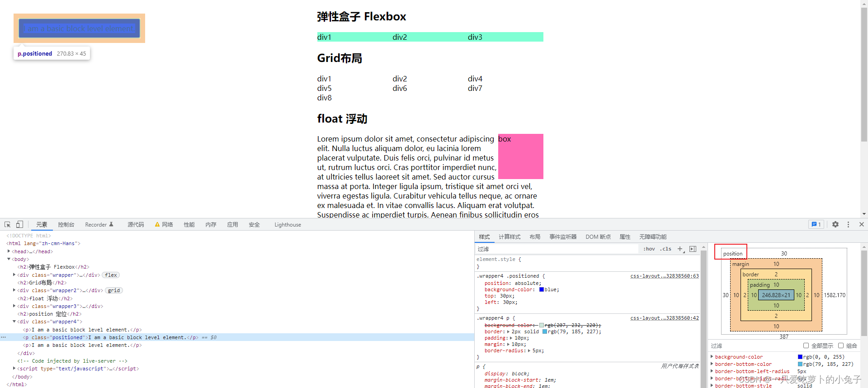Open the 应用 Application tab
Screen dimensions: 868x388
point(232,224)
